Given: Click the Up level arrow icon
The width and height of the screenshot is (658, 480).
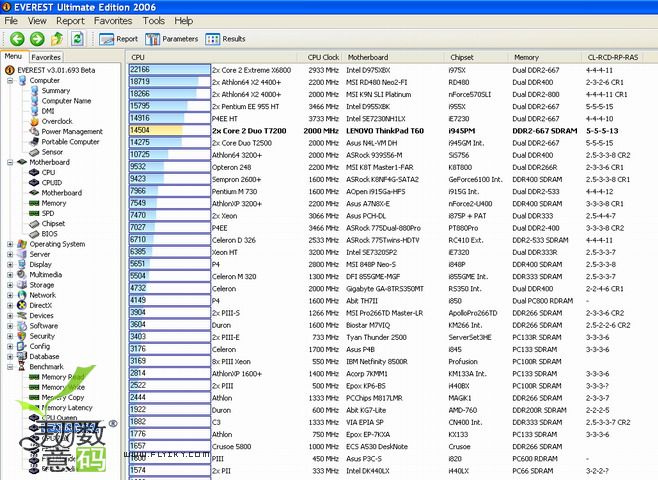Looking at the screenshot, I should (57, 39).
